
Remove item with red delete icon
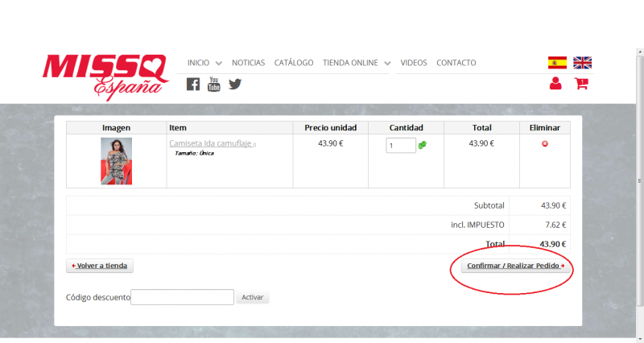pos(545,144)
